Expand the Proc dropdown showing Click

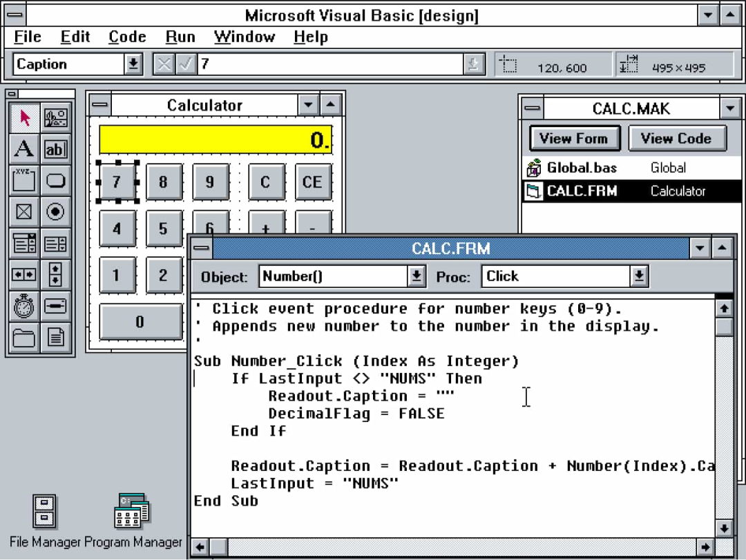point(639,276)
